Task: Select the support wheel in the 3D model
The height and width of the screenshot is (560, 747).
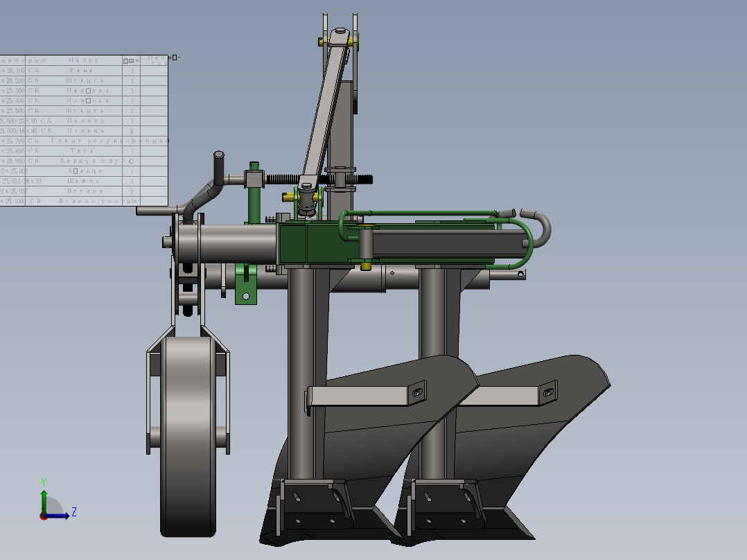Action: click(x=188, y=437)
